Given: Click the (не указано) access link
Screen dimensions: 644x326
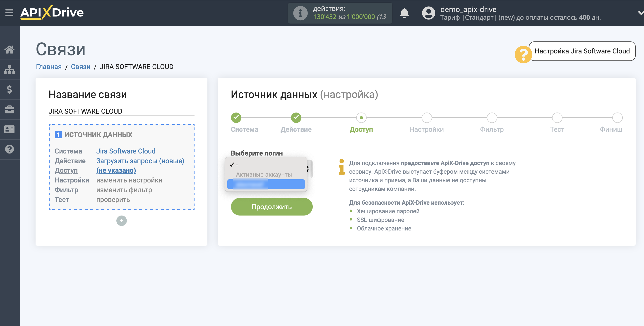Looking at the screenshot, I should 116,170.
